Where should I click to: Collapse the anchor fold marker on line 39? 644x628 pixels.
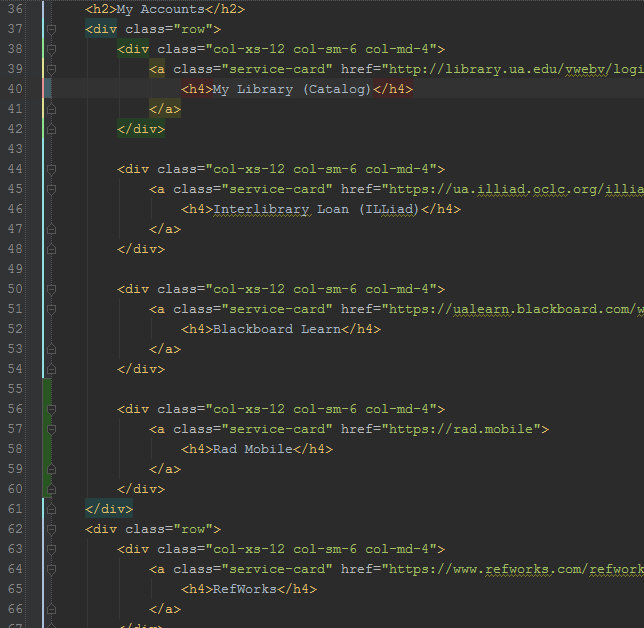coord(51,69)
